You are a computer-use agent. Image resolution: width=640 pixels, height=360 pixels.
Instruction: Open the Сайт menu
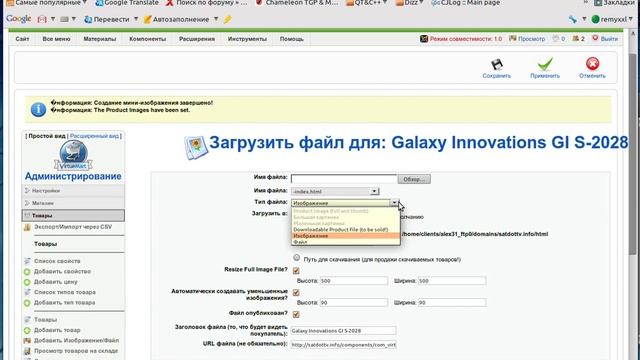pyautogui.click(x=22, y=39)
